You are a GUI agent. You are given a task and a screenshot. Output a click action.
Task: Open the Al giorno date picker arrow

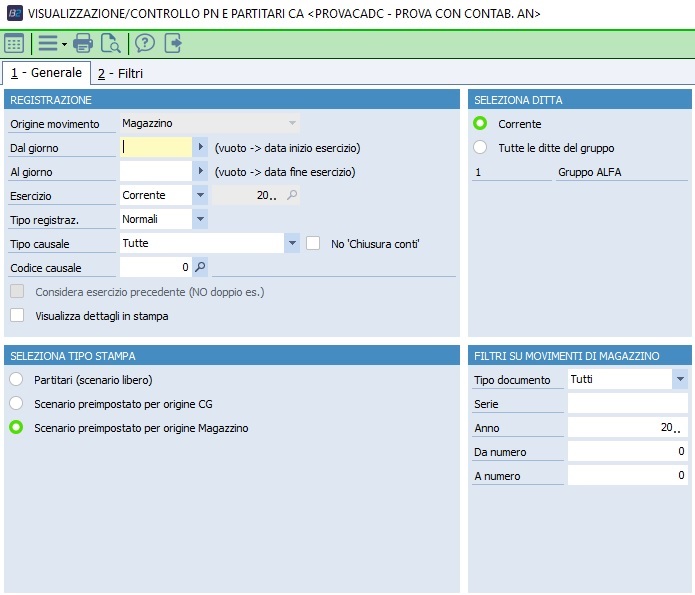200,171
